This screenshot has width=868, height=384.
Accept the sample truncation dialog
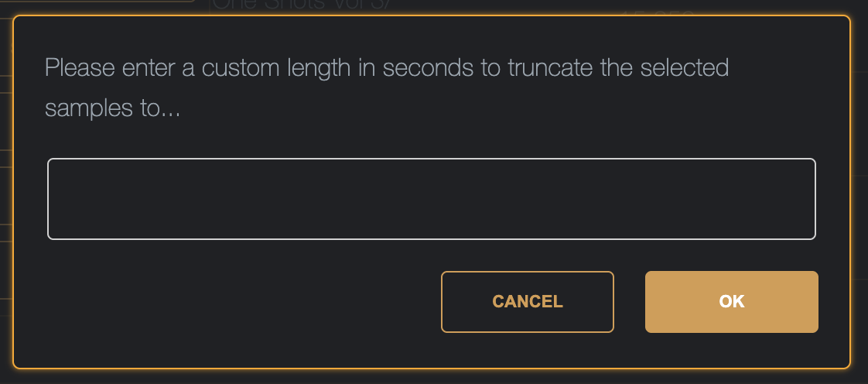(731, 302)
